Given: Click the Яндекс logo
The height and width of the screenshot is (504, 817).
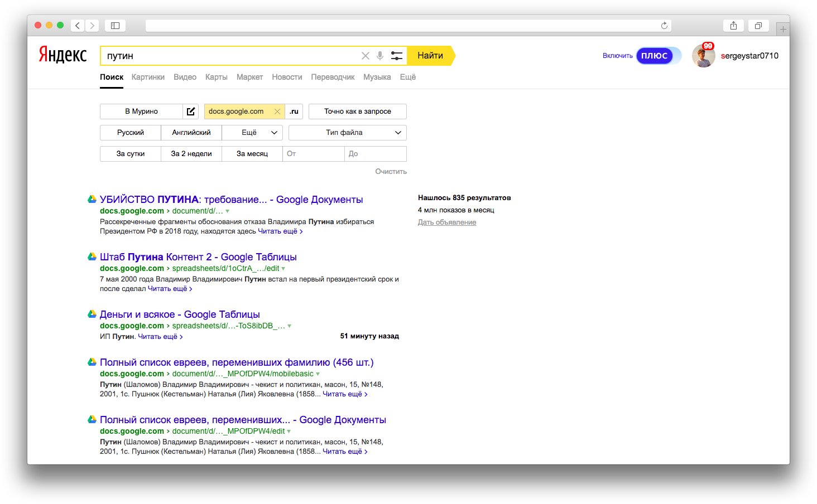Looking at the screenshot, I should point(63,55).
